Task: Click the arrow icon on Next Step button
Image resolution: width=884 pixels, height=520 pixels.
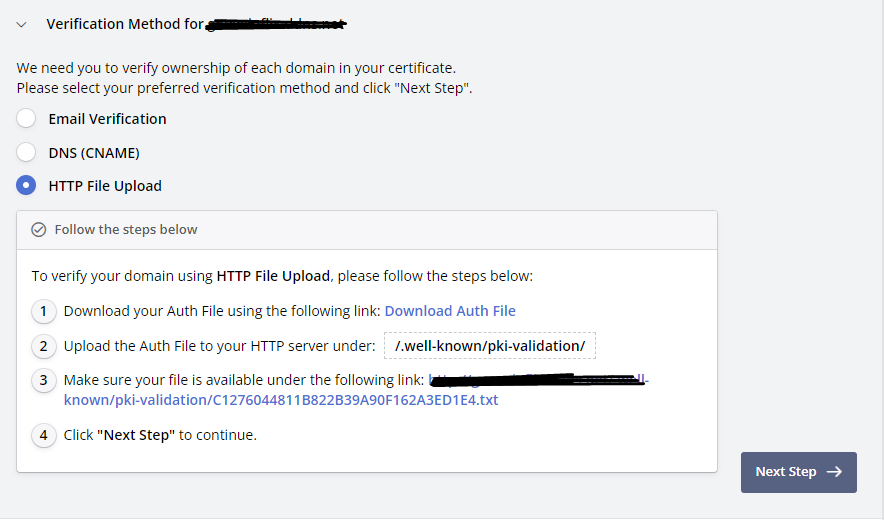Action: (x=834, y=472)
